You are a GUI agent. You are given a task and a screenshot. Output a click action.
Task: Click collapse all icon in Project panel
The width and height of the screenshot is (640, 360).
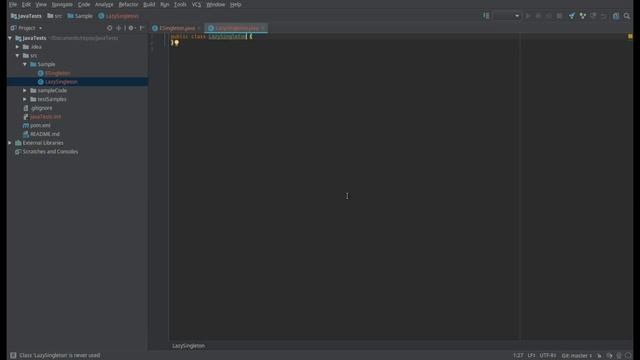(x=119, y=28)
